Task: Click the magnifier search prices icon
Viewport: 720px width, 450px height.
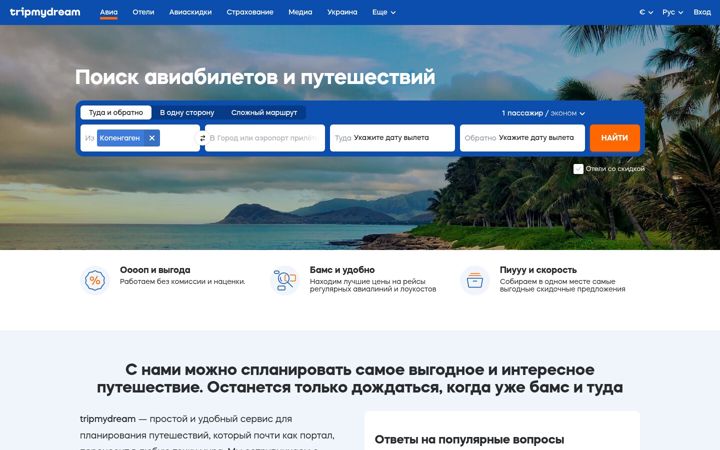Action: (285, 280)
